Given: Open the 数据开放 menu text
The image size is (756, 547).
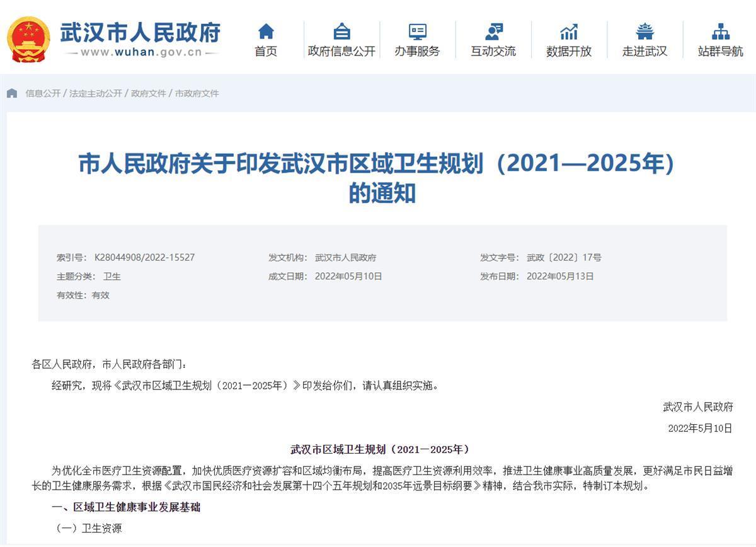Looking at the screenshot, I should tap(569, 52).
